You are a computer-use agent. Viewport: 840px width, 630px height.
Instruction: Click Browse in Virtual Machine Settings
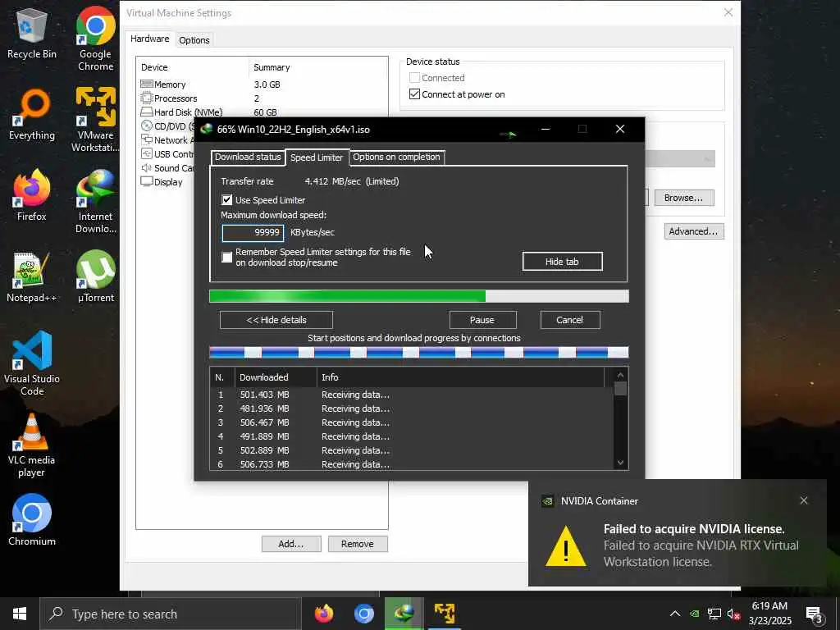(x=683, y=198)
